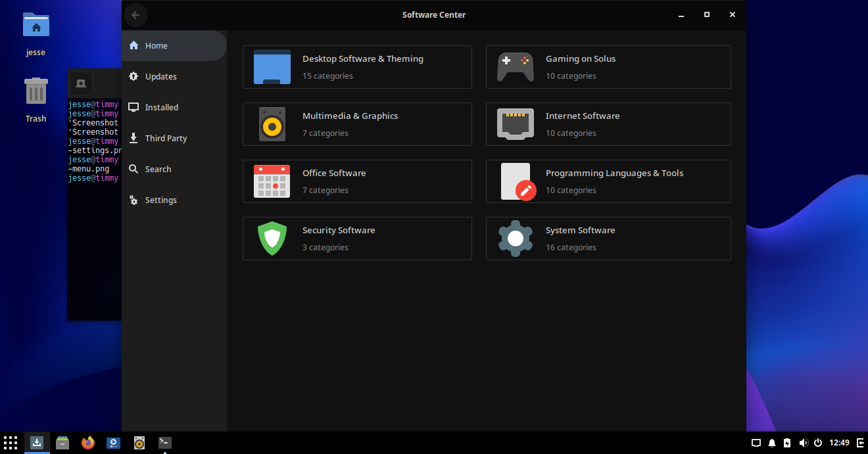Show the Installed software list
Screen dimensions: 868x454
pos(174,108)
